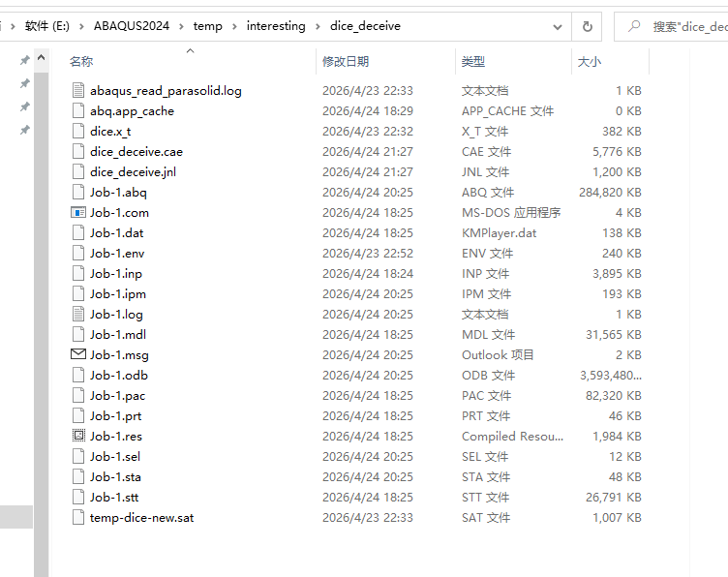Click the Job-1.msg envelope icon
The image size is (728, 577).
click(x=78, y=354)
